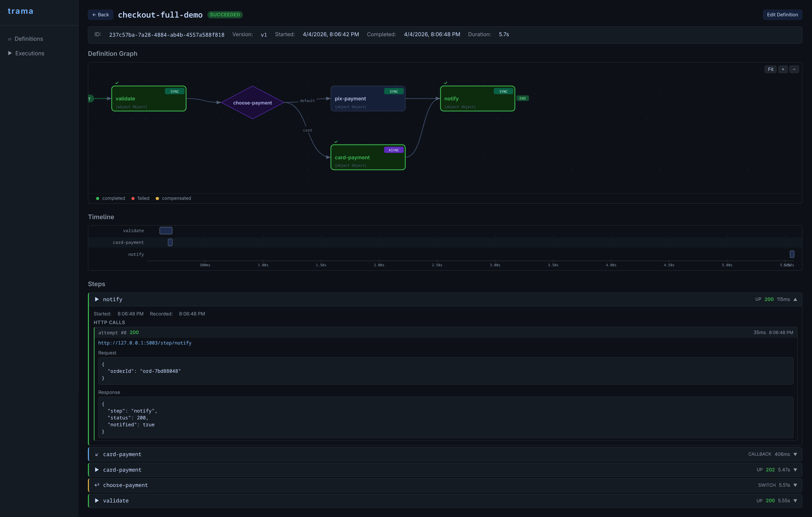Click the HTTP CALLS heading
Screen dimensions: 812x517
(x=109, y=322)
